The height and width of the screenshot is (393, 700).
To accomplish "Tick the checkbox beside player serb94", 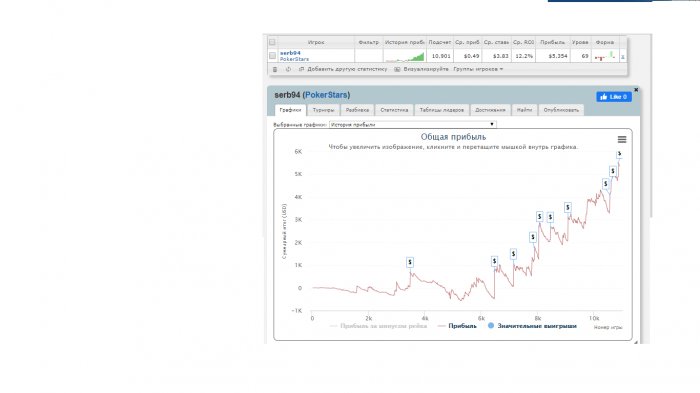I will tap(272, 56).
